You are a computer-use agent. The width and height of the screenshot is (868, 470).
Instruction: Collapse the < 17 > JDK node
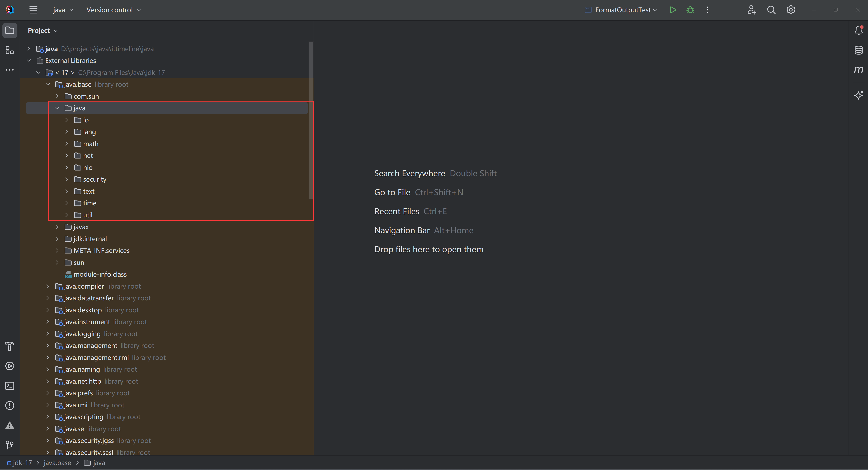point(38,72)
